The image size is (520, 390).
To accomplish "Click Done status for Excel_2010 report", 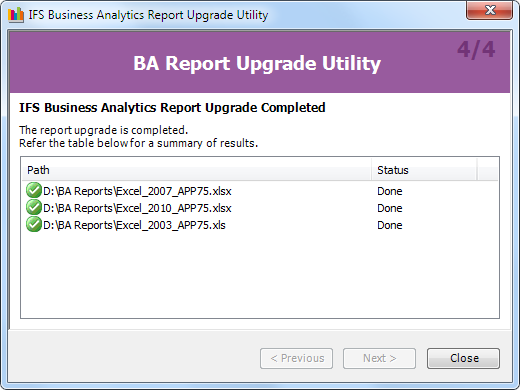I will (x=390, y=208).
